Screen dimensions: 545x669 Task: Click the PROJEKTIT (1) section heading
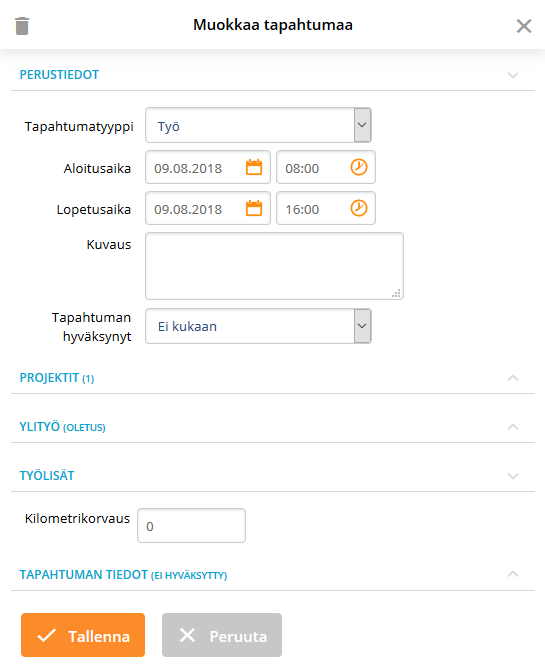point(57,378)
